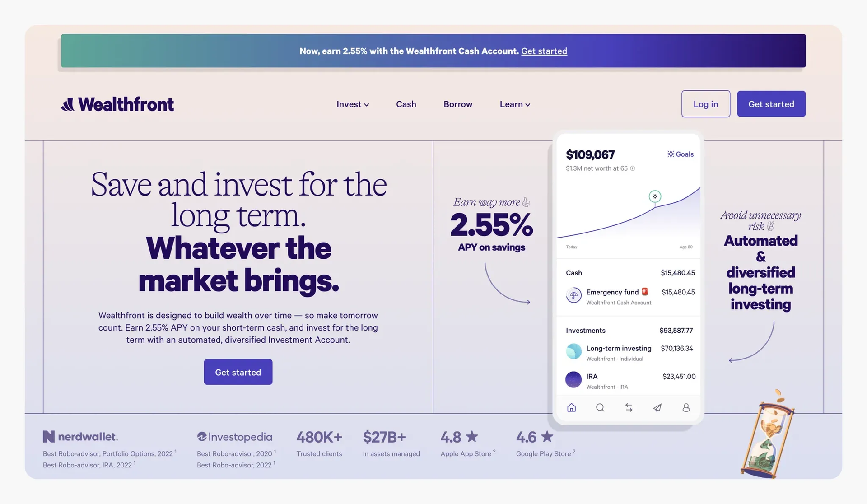
Task: Tap the search magnifier icon in phone
Action: [x=600, y=407]
